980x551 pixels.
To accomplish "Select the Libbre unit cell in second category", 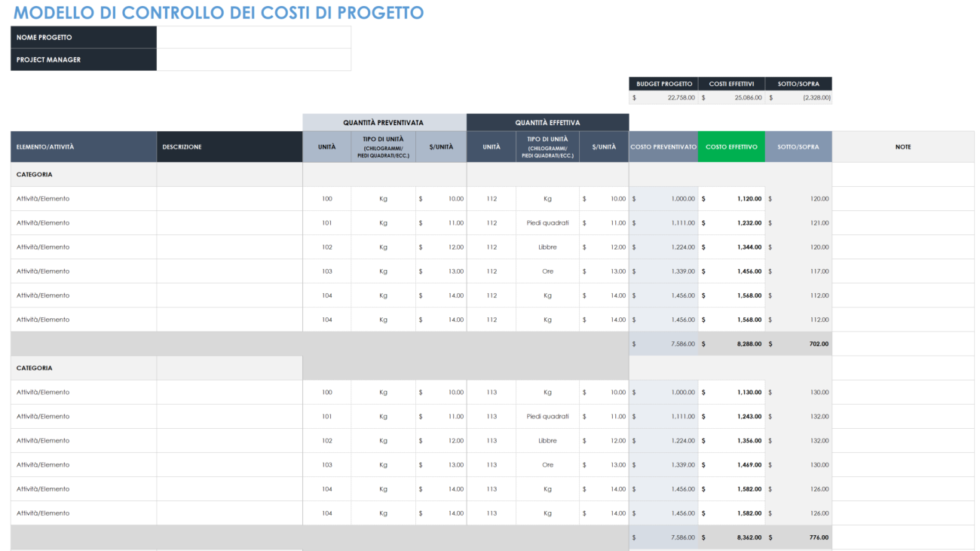I will [547, 440].
